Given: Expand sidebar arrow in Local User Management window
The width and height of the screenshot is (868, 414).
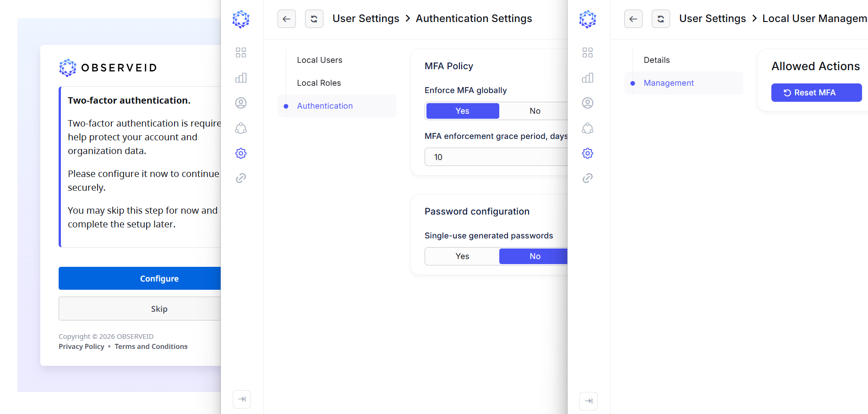Looking at the screenshot, I should (x=589, y=401).
